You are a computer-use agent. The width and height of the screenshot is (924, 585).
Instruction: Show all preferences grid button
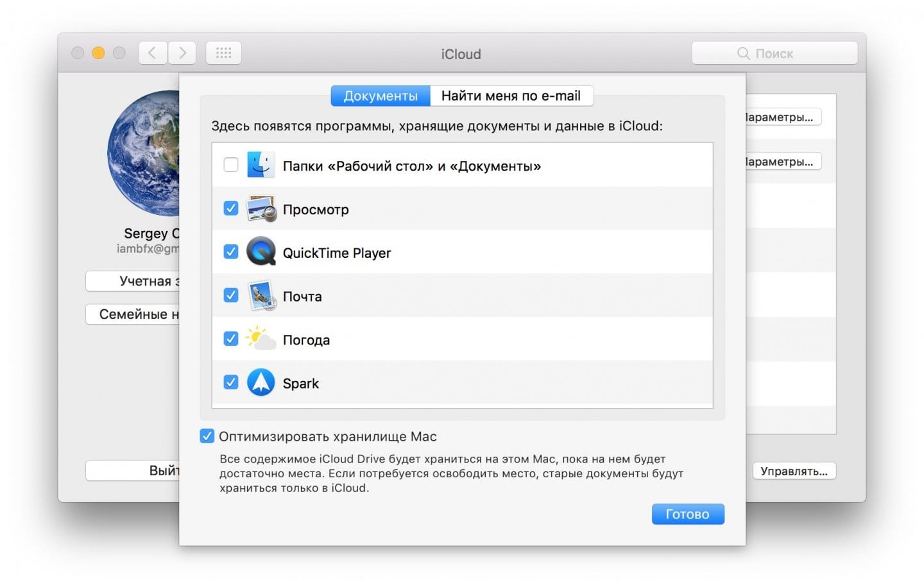pos(223,53)
